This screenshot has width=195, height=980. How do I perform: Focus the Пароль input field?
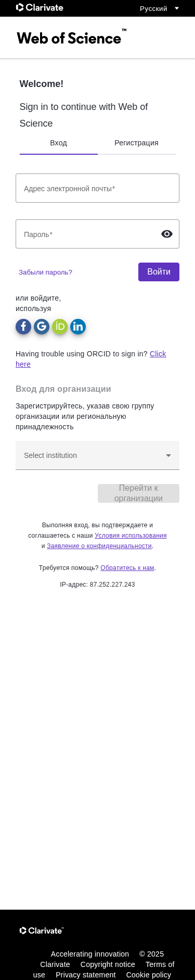pos(87,234)
